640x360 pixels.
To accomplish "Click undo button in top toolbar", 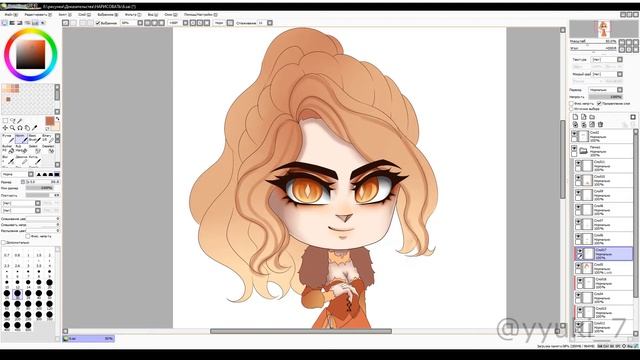I will pos(65,23).
